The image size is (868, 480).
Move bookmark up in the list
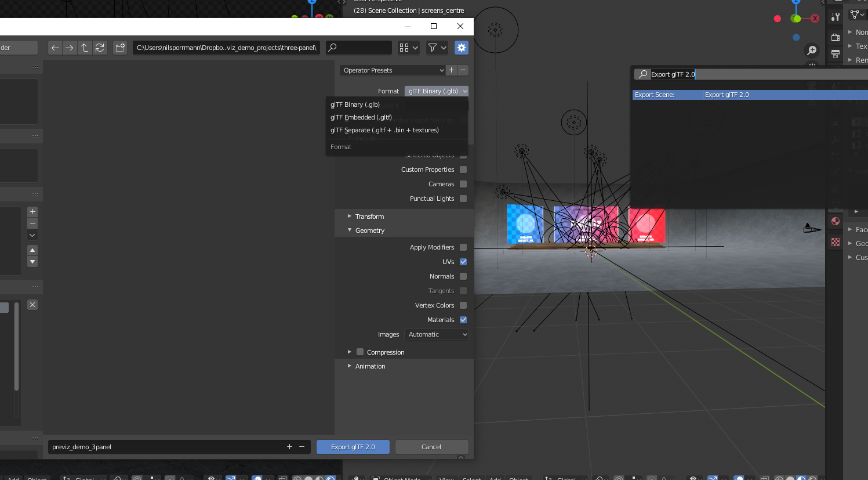coord(32,250)
